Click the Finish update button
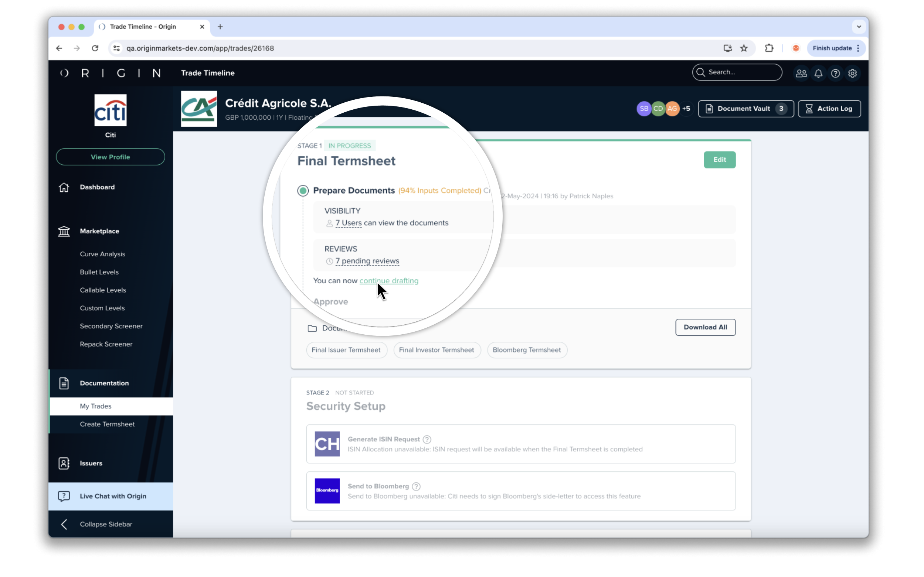 click(x=836, y=48)
